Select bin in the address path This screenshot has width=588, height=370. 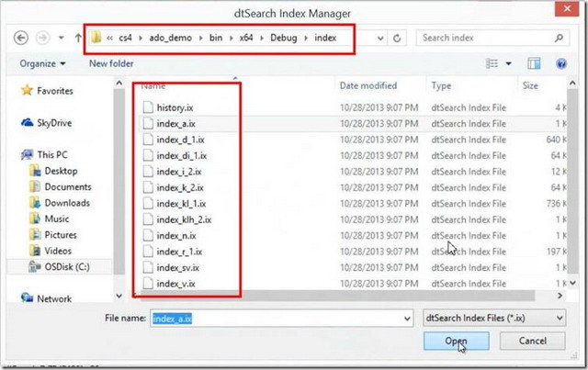[x=216, y=38]
